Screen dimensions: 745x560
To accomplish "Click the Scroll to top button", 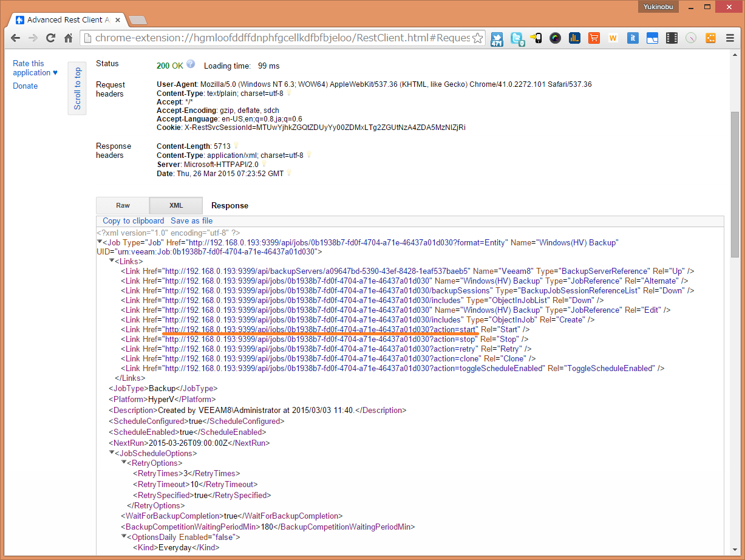I will [x=77, y=88].
